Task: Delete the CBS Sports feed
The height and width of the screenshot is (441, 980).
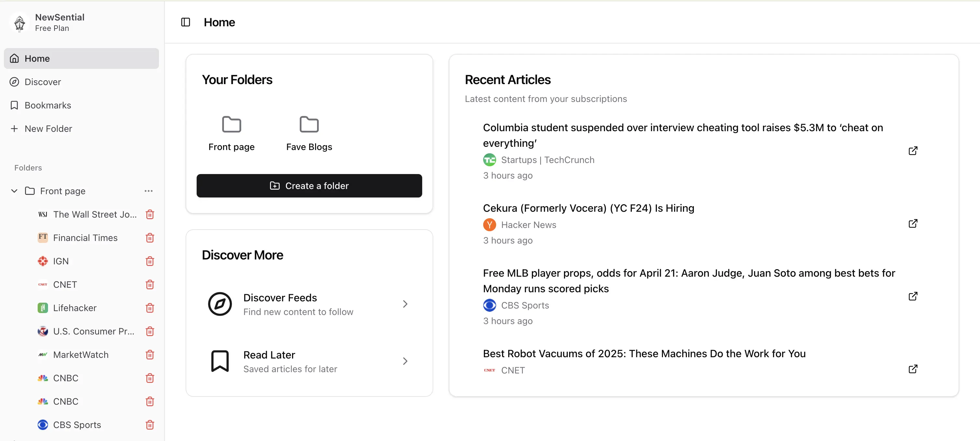Action: (150, 425)
